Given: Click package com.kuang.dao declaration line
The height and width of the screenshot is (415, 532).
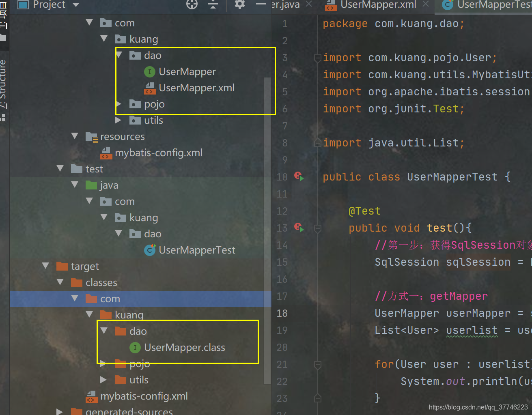Looking at the screenshot, I should click(x=393, y=24).
